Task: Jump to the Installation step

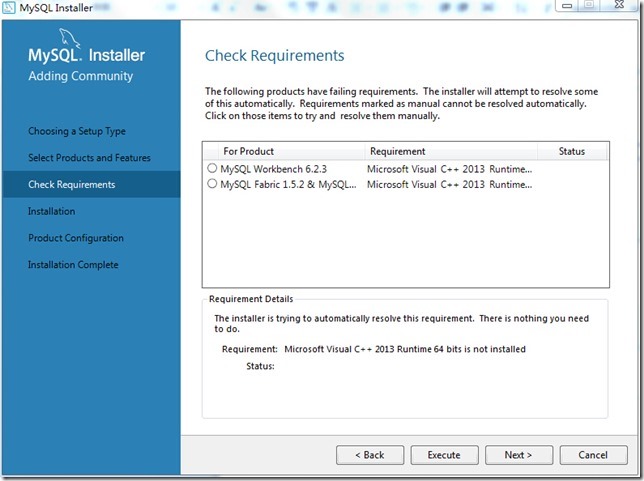Action: click(x=51, y=211)
